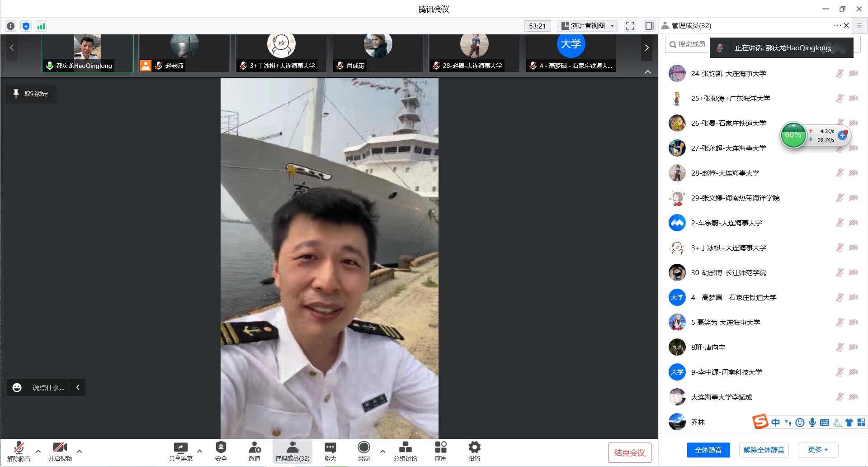Open meeting settings gear
The height and width of the screenshot is (467, 868).
(x=474, y=452)
